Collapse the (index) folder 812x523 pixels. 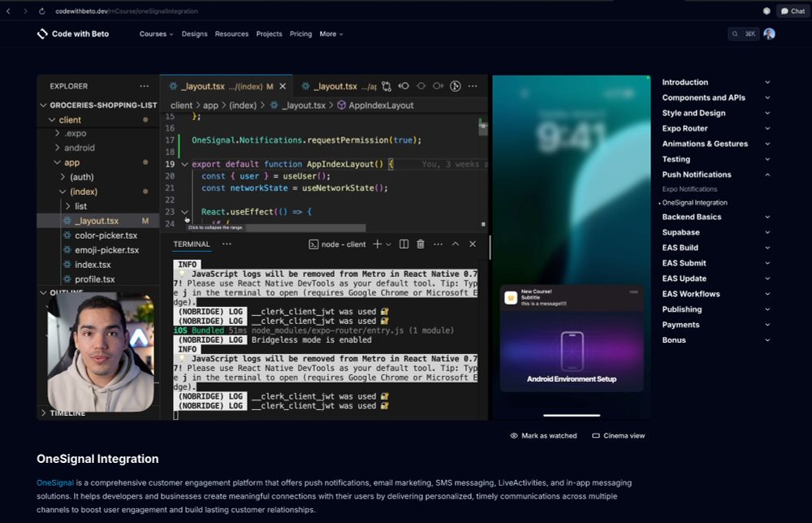tap(63, 192)
